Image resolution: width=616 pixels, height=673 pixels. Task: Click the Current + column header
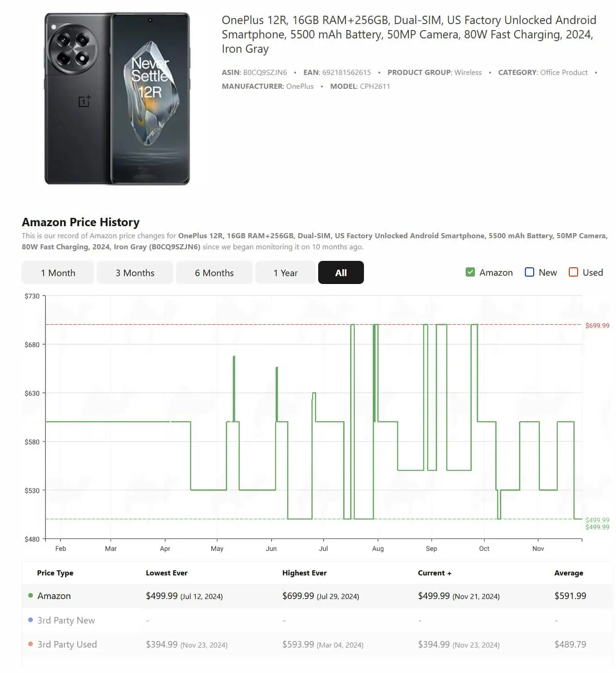tap(434, 573)
